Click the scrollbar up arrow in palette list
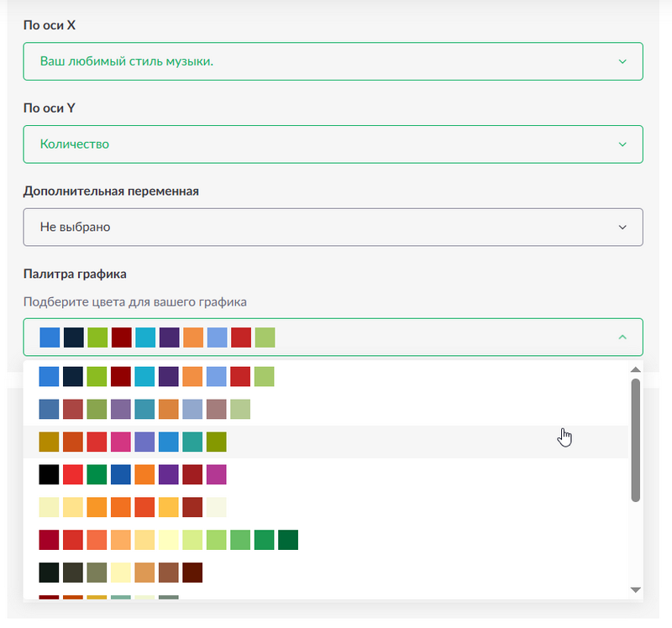The height and width of the screenshot is (628, 672). click(x=636, y=369)
